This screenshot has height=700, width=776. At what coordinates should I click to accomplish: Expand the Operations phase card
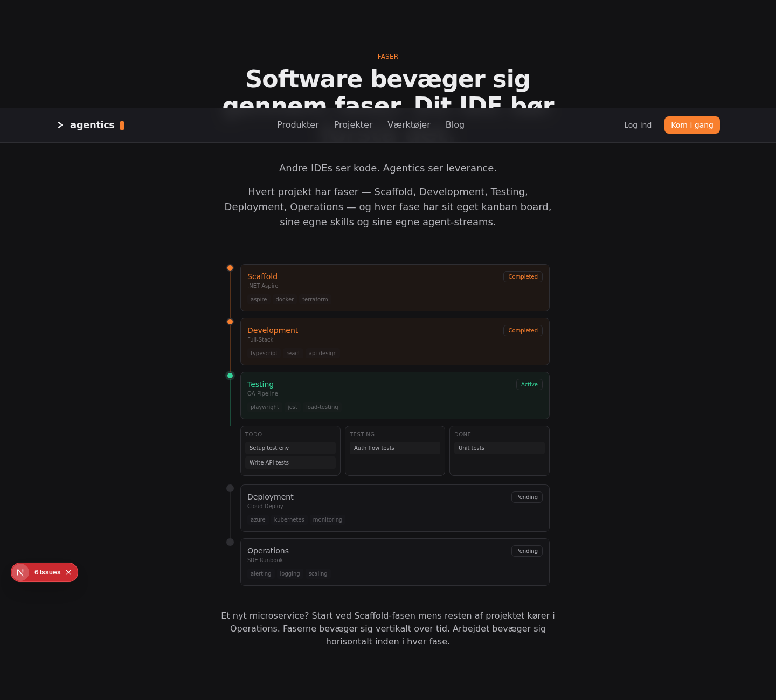click(395, 562)
